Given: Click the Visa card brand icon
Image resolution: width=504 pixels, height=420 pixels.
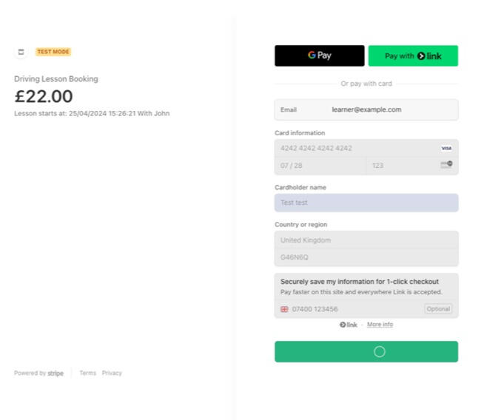Looking at the screenshot, I should point(446,148).
